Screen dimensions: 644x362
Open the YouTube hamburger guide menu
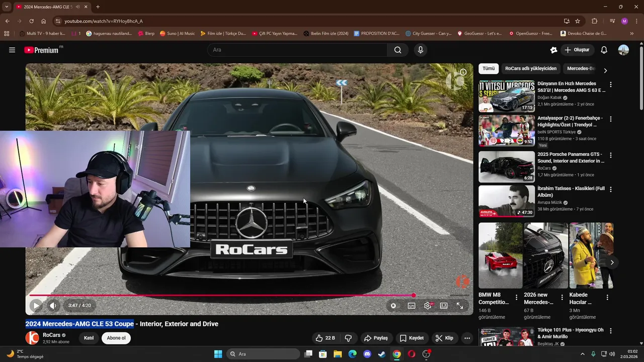pos(12,50)
